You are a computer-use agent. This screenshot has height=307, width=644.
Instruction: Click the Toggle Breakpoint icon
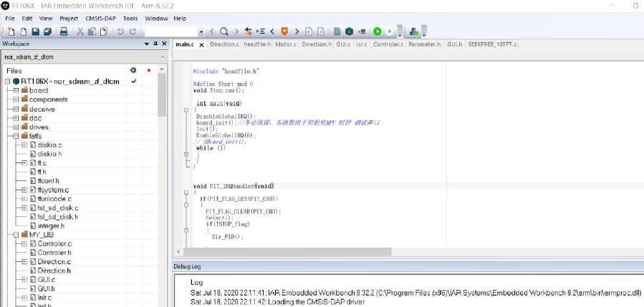[362, 31]
